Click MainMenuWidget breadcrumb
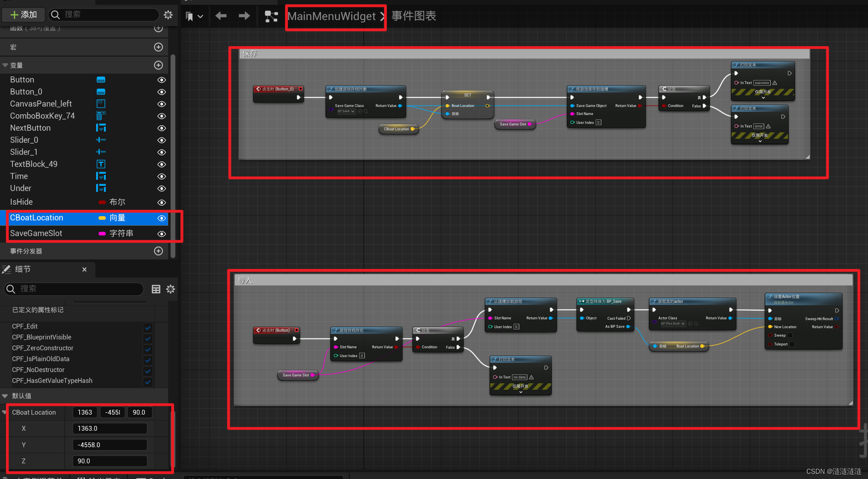 [331, 16]
